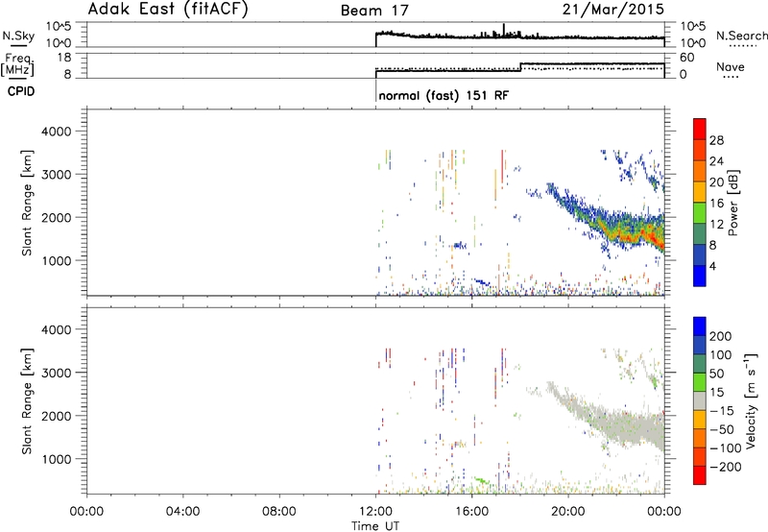The height and width of the screenshot is (532, 768).
Task: Click the frequency step in Freq panel
Action: point(520,67)
